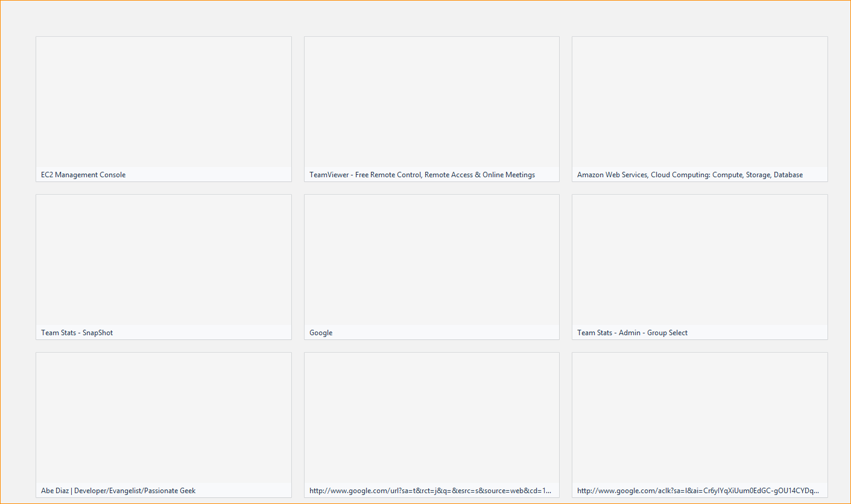Open the Amazon Web Services thumbnail preview

pyautogui.click(x=700, y=102)
